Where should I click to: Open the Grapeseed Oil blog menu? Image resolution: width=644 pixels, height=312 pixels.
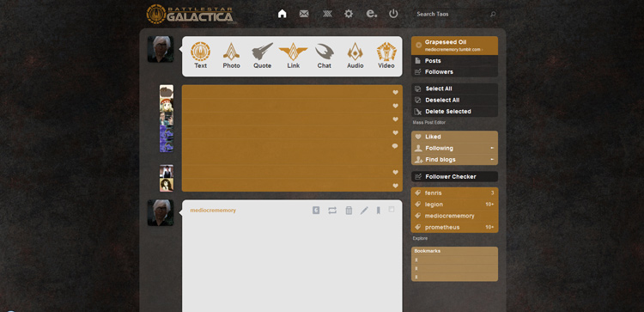tap(454, 46)
